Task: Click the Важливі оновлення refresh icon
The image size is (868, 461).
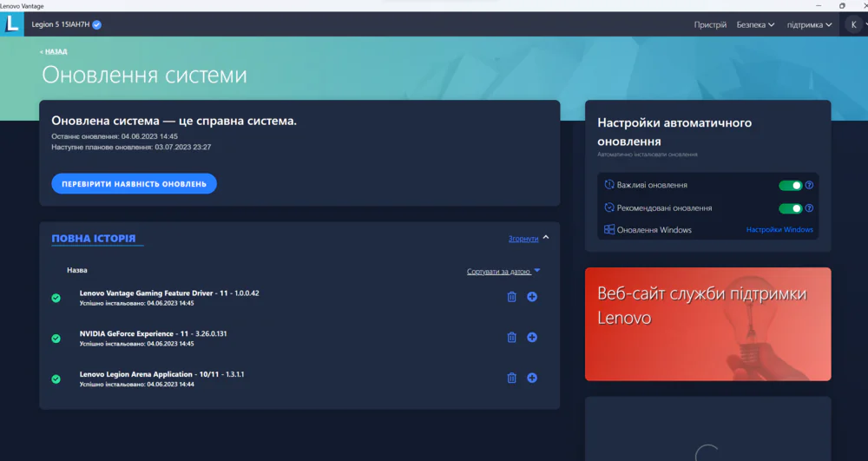Action: [609, 185]
